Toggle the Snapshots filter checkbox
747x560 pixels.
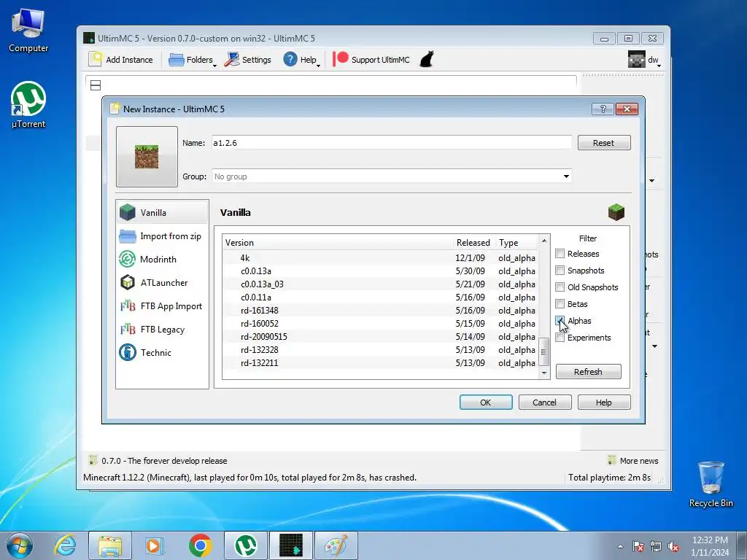point(560,271)
